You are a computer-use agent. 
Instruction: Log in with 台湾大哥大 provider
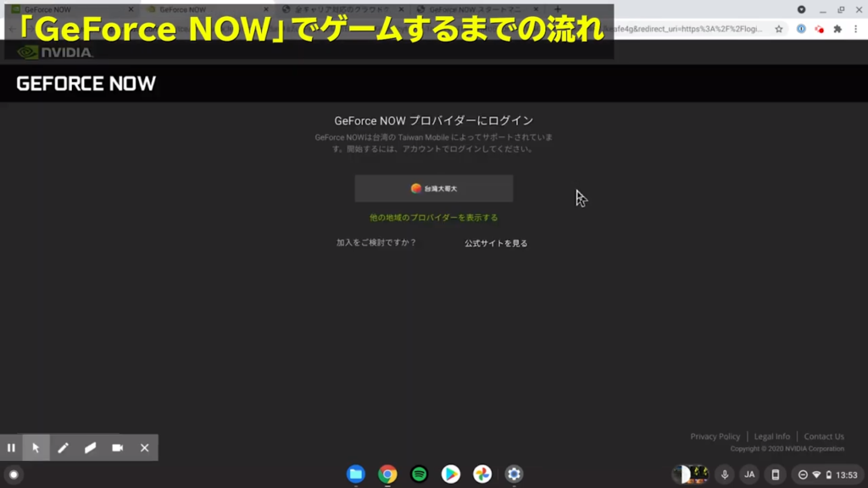click(x=433, y=189)
